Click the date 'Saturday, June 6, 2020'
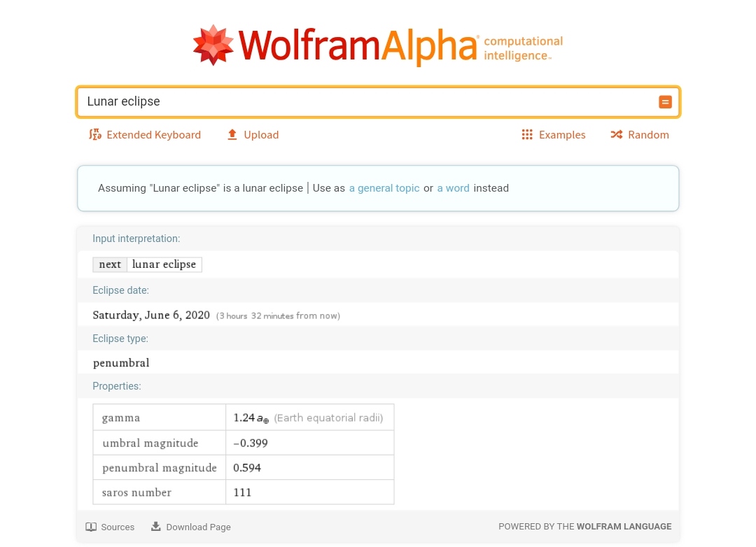The height and width of the screenshot is (547, 756). point(151,315)
